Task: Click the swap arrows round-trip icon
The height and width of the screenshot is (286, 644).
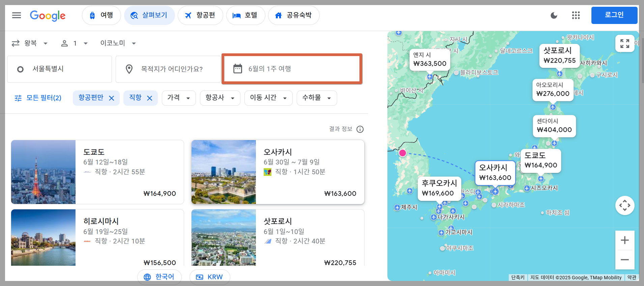Action: (16, 43)
